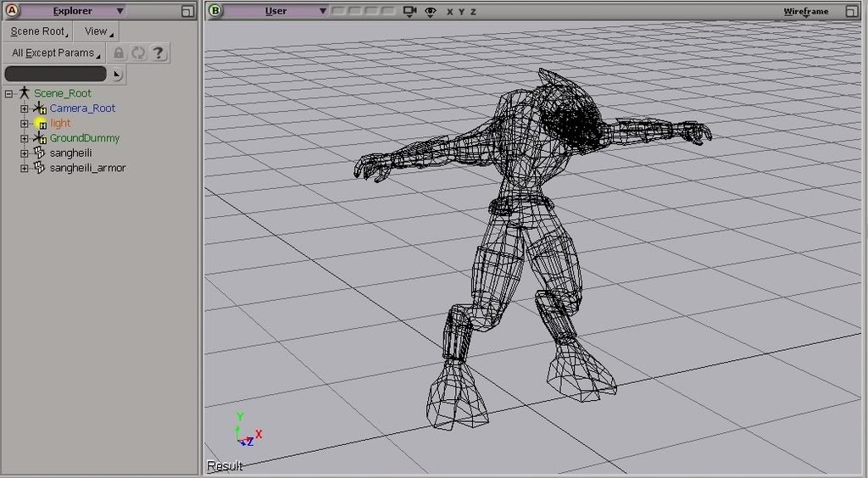Click the viewport A letter icon
This screenshot has width=868, height=478.
tap(11, 10)
